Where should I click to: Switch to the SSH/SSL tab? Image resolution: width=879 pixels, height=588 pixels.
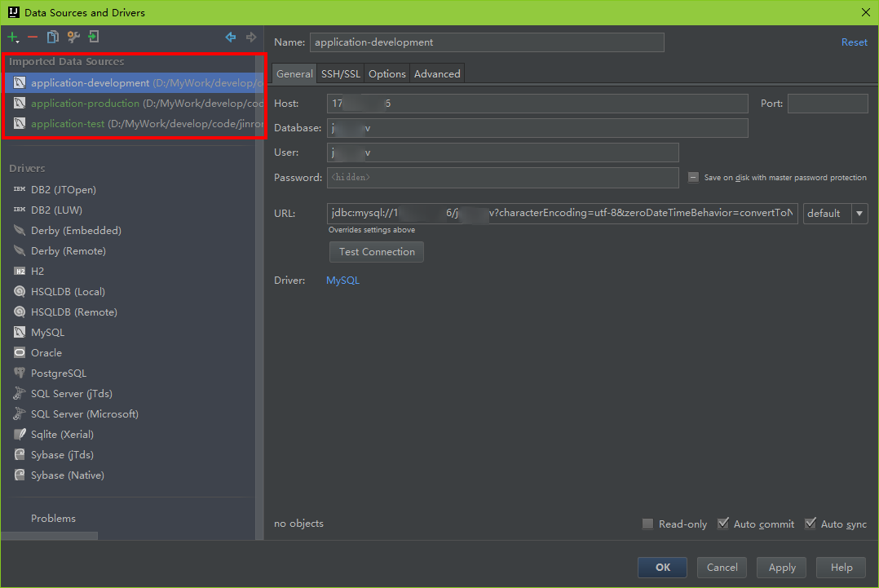tap(340, 73)
